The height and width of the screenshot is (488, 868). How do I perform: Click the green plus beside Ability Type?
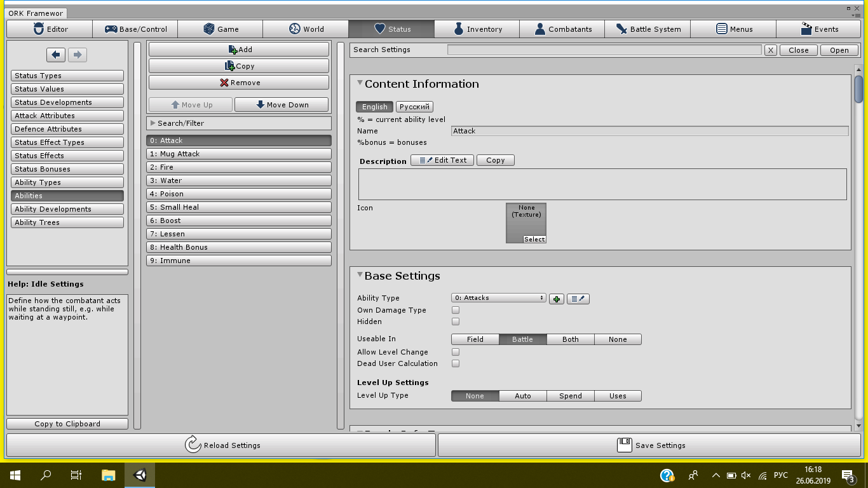coord(557,299)
